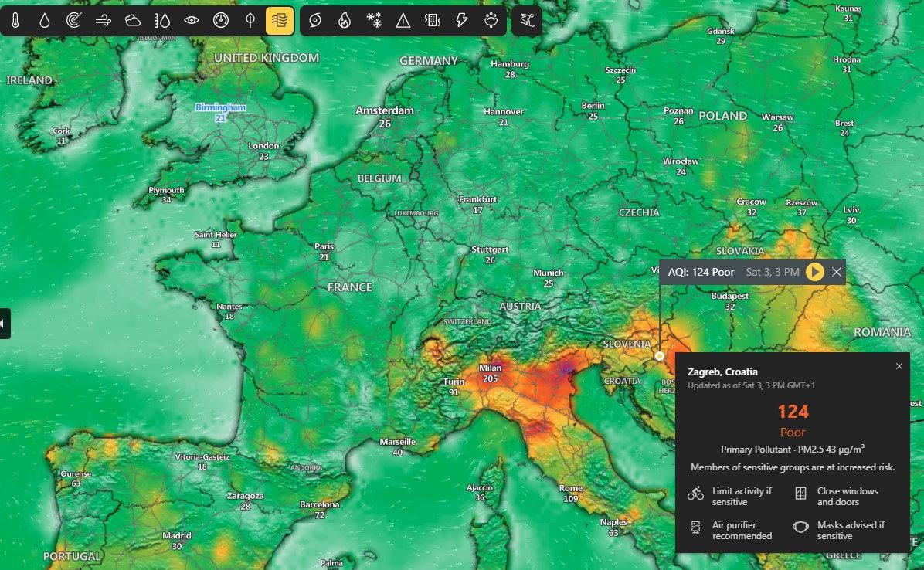Viewport: 924px width, 570px height.
Task: Close the AQI 124 Poor tooltip
Action: pyautogui.click(x=837, y=272)
